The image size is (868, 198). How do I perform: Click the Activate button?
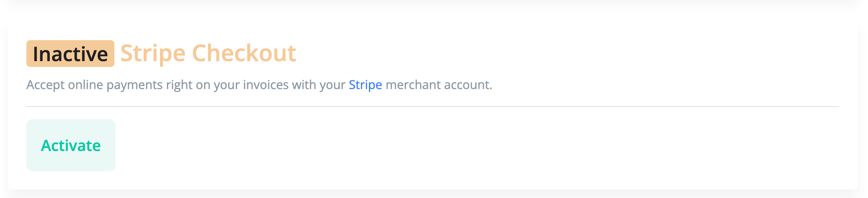(71, 146)
